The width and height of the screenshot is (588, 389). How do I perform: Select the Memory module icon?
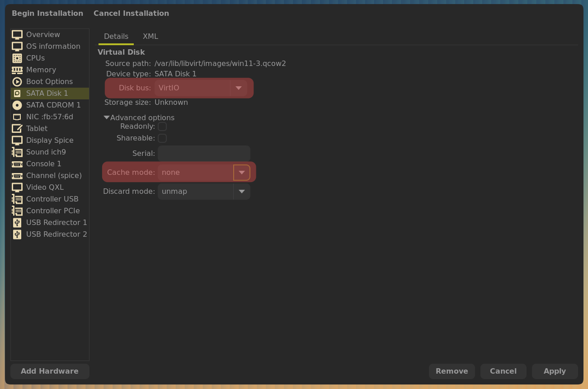17,70
